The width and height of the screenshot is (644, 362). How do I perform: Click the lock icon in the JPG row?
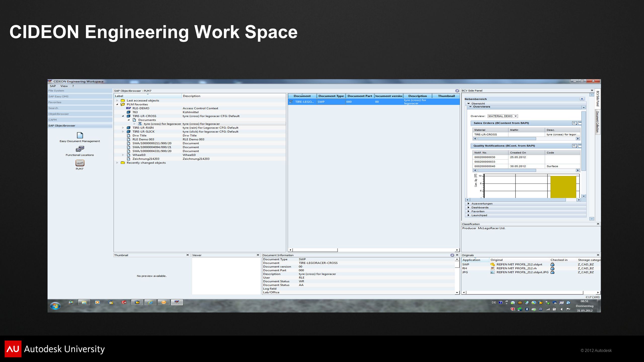(x=552, y=272)
